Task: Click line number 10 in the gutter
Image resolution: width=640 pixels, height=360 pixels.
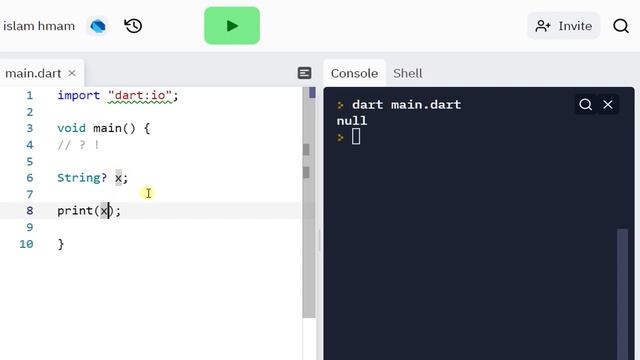Action: click(x=26, y=244)
